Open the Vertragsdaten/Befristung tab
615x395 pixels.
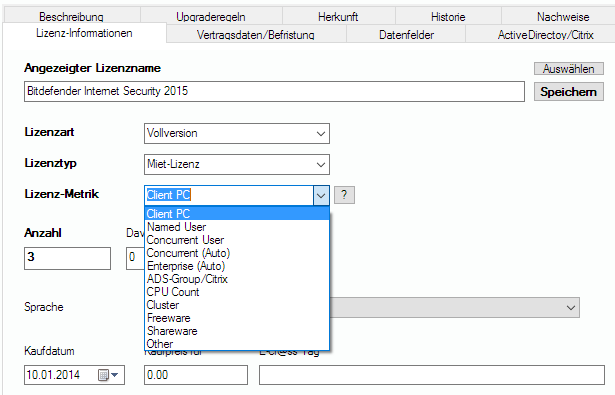pos(256,35)
